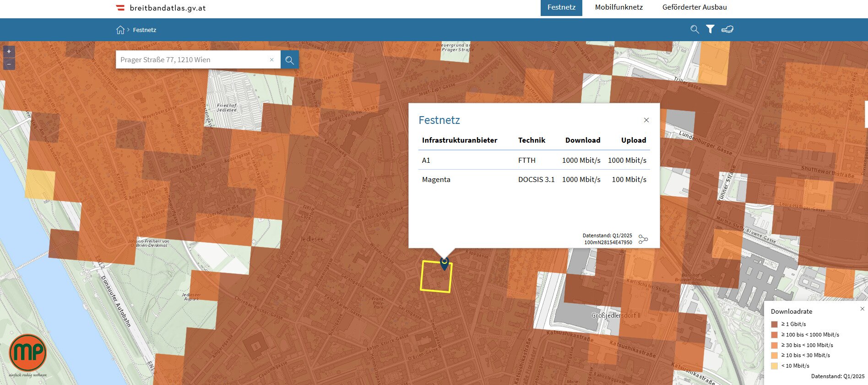Image resolution: width=868 pixels, height=385 pixels.
Task: Click the ≥ 1 Gbit/s legend swatch
Action: point(774,324)
